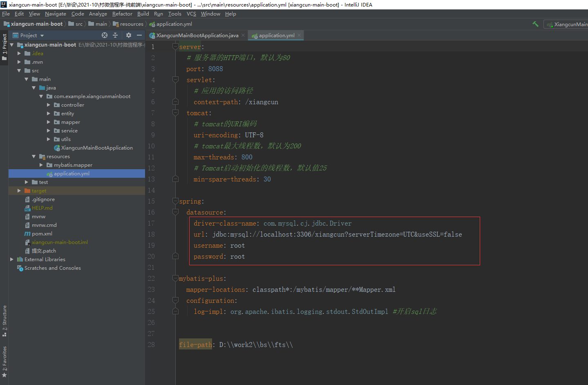
Task: Collapse the resources folder
Action: pyautogui.click(x=34, y=157)
